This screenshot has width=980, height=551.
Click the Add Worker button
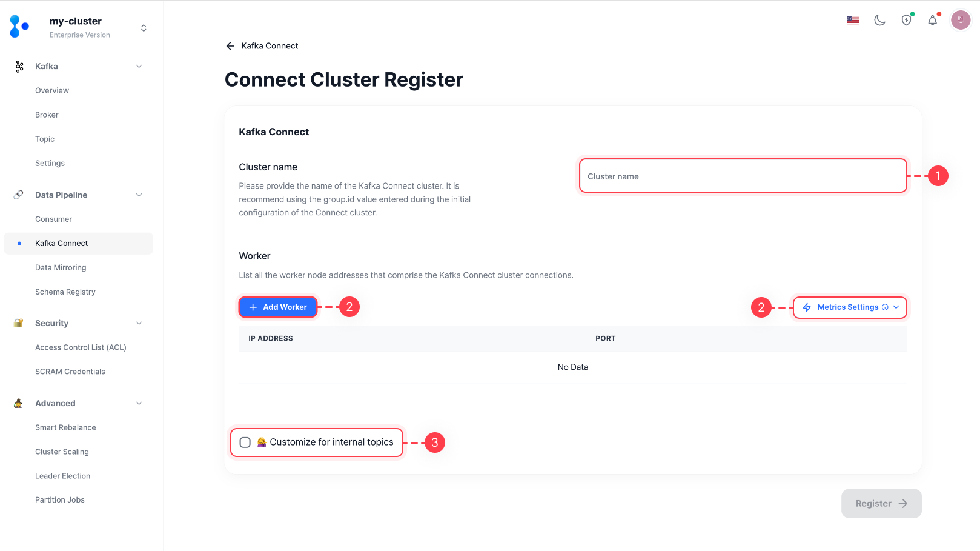pos(277,307)
